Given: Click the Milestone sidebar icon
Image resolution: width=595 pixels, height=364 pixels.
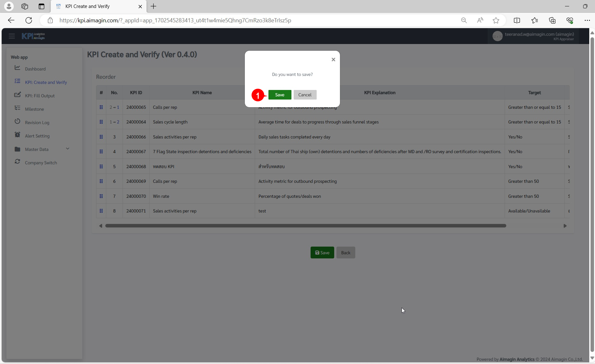Looking at the screenshot, I should click(18, 108).
